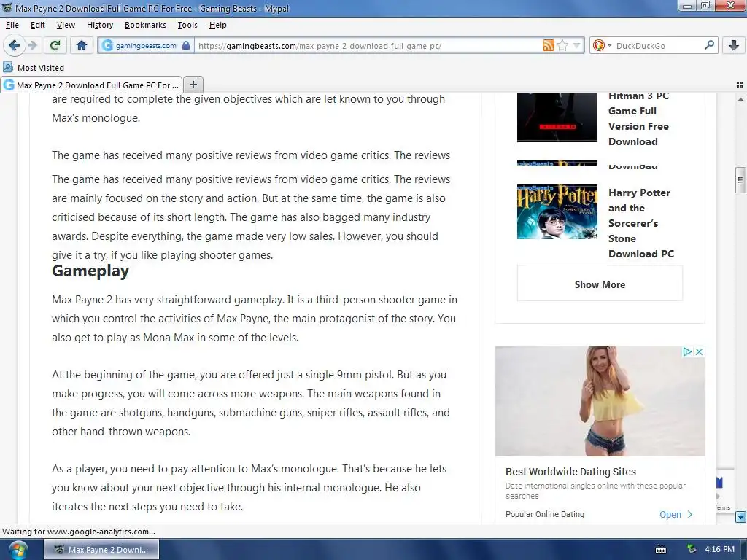The height and width of the screenshot is (560, 747).
Task: Open the History menu
Action: click(x=99, y=25)
